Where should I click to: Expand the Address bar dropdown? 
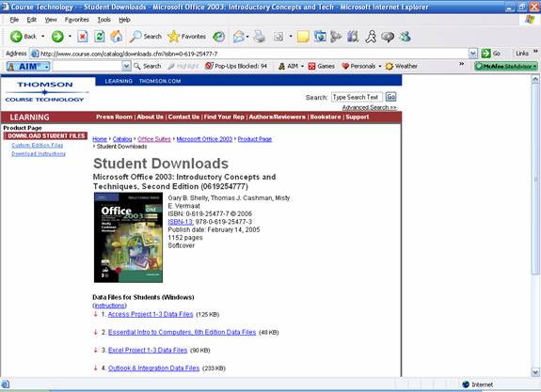[x=473, y=54]
